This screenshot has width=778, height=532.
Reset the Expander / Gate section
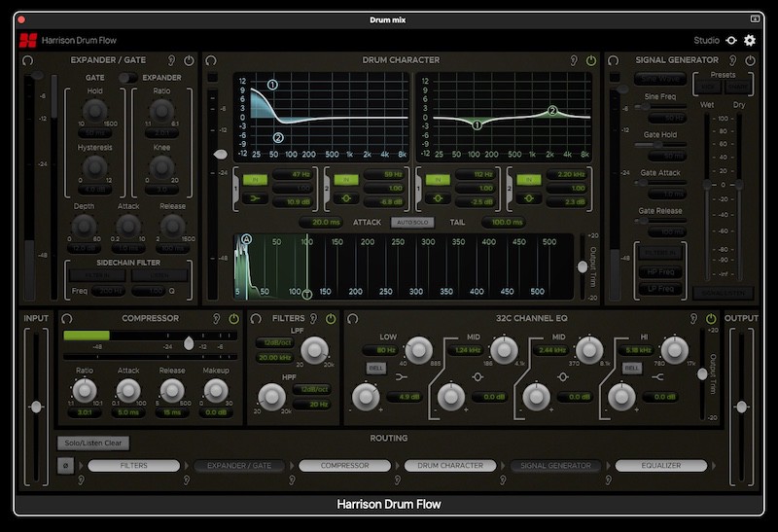[x=28, y=60]
